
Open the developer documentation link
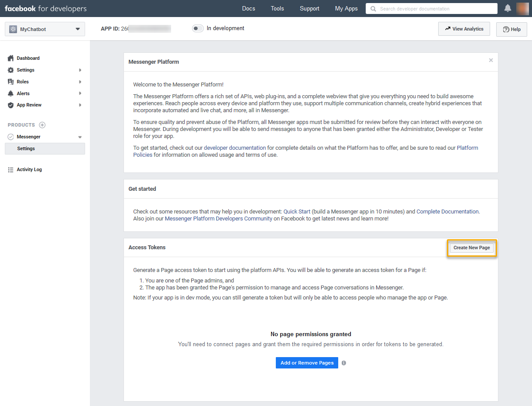point(235,148)
